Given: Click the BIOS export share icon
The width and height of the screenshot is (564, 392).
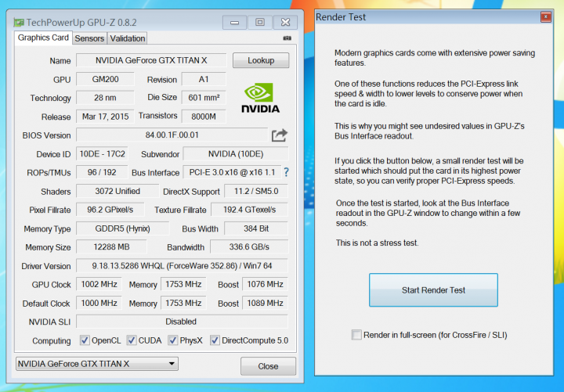Looking at the screenshot, I should (x=280, y=135).
